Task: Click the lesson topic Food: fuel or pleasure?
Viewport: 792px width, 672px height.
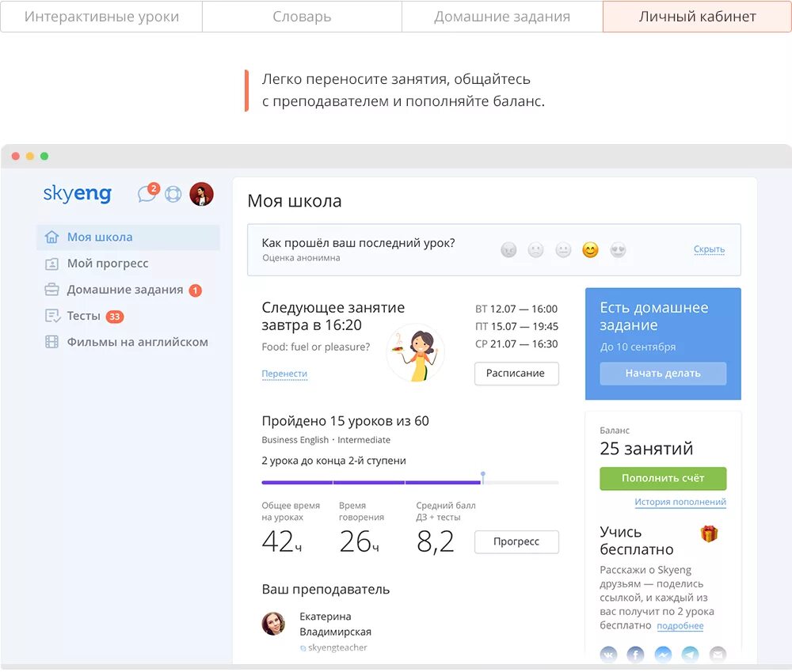Action: [316, 347]
